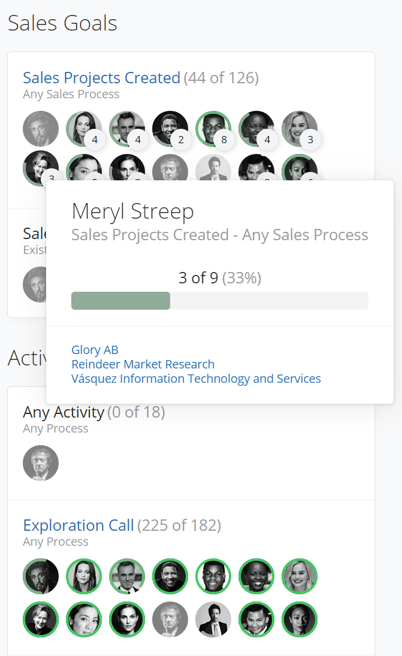Click partially hidden avatar left of the popup
Screen dimensions: 402x656
click(x=34, y=284)
